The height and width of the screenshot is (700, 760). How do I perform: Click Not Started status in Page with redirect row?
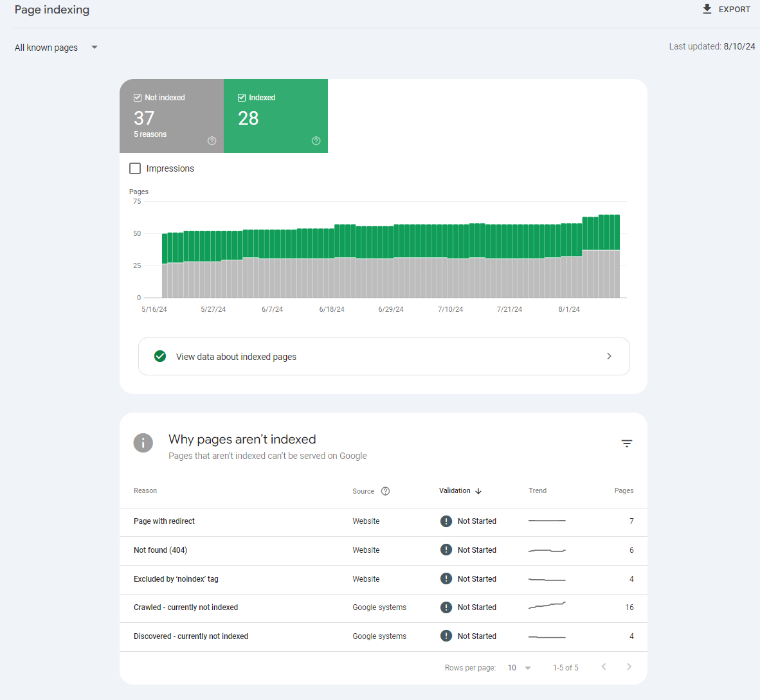477,521
